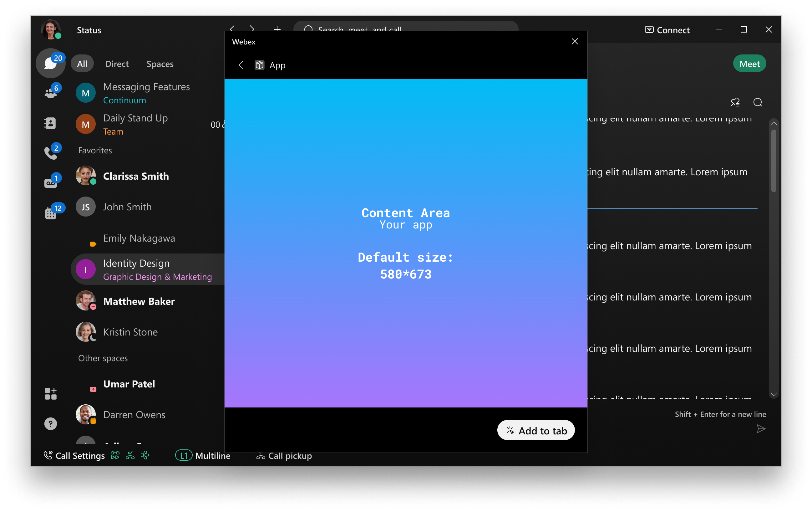Click the Webex app icon in dialog header
812x512 pixels.
259,65
